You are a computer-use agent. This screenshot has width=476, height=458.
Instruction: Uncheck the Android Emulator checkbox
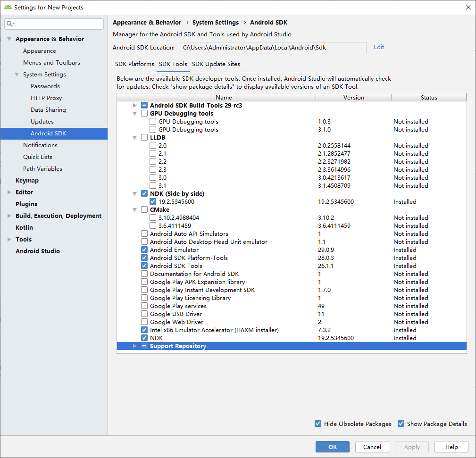coord(144,250)
